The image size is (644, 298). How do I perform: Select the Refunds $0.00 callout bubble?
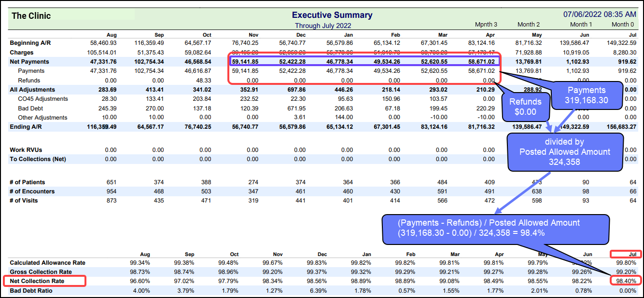pos(525,107)
